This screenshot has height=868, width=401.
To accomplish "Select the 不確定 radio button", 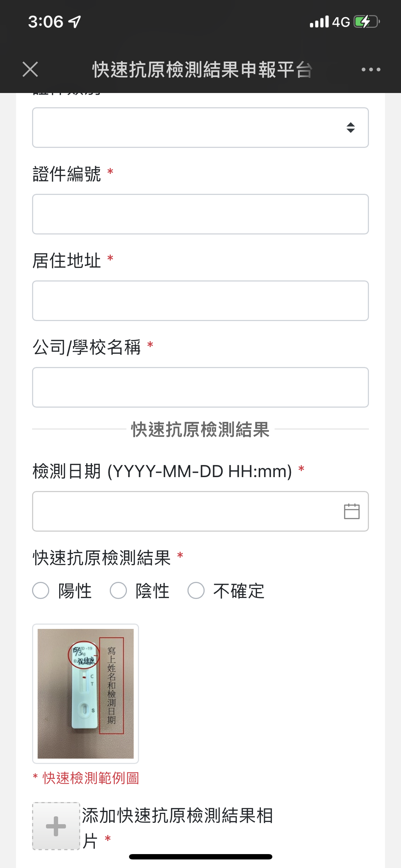I will 196,590.
